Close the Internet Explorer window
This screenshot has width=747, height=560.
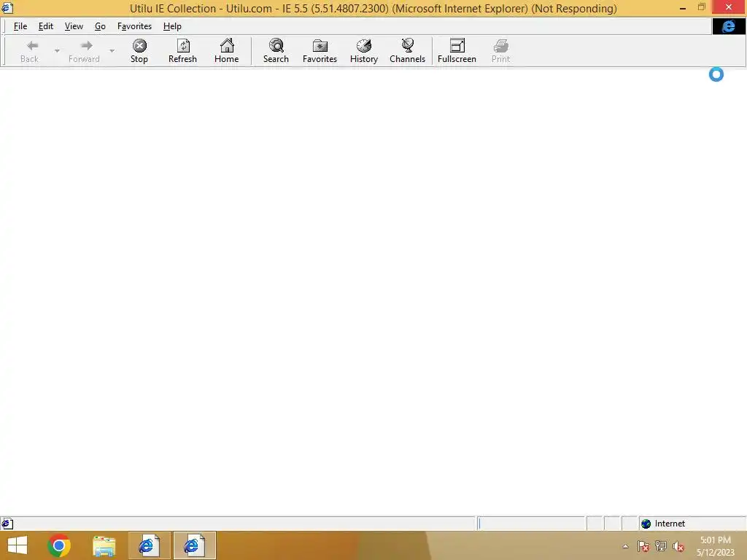click(729, 7)
